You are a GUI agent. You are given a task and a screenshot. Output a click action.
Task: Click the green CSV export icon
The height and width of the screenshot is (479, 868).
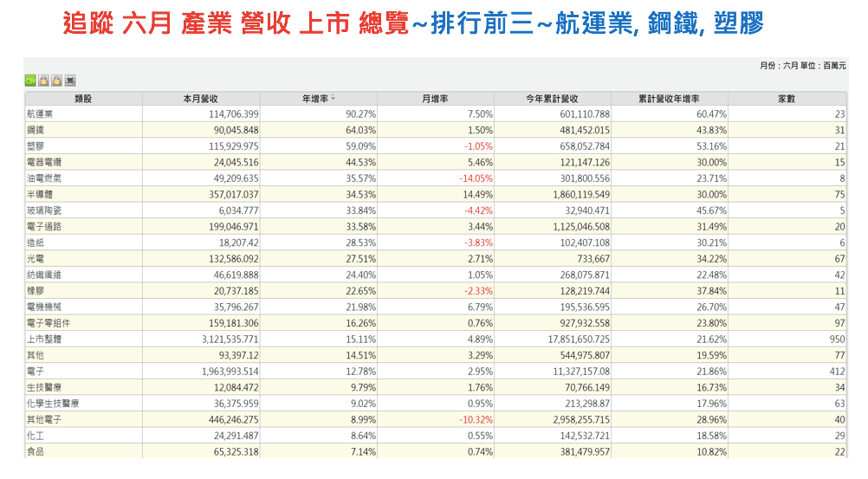[30, 81]
